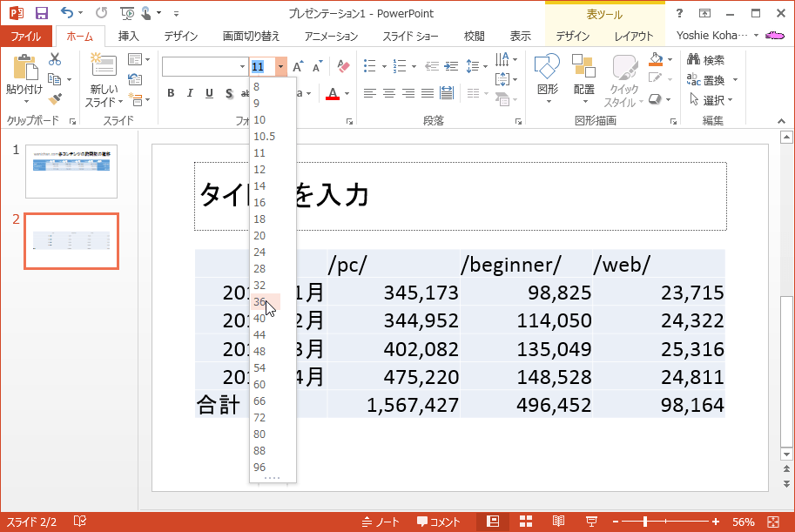
Task: Switch to the アニメーション tab
Action: coord(331,36)
